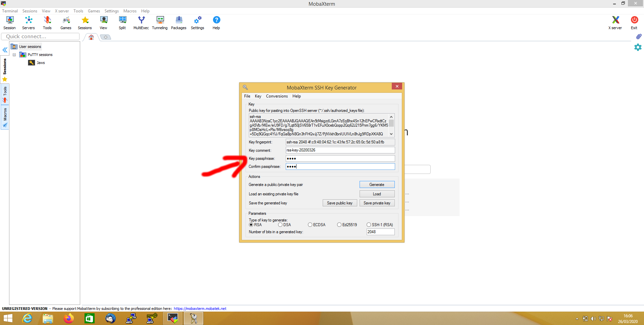Open the X server menu

tap(62, 11)
